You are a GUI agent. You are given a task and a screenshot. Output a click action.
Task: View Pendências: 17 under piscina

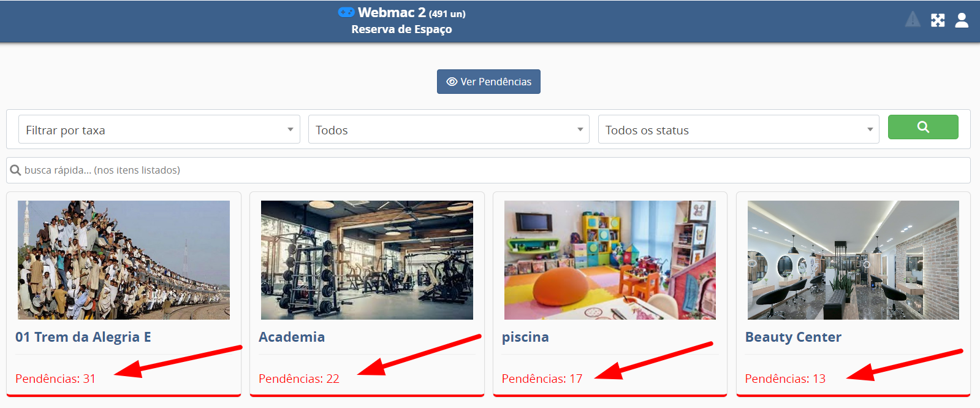tap(542, 379)
